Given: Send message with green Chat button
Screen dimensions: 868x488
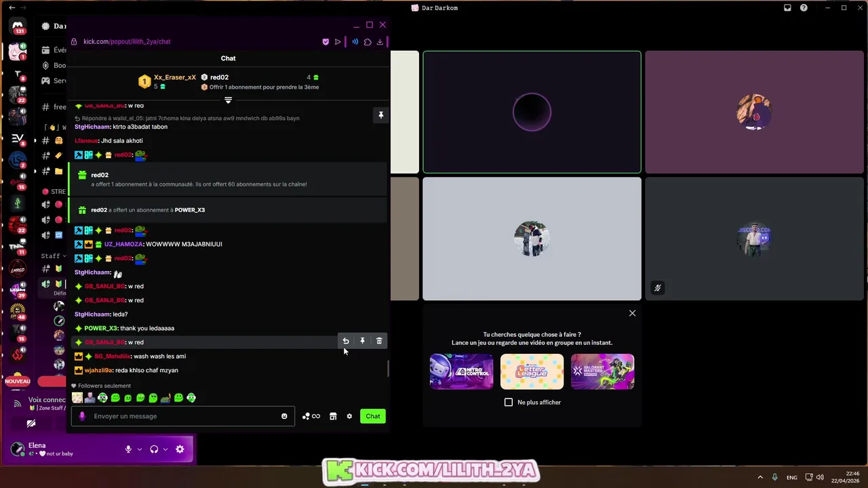Looking at the screenshot, I should tap(373, 416).
